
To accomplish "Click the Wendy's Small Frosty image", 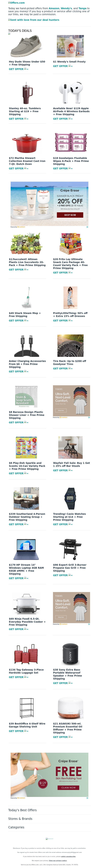I will tap(70, 46).
